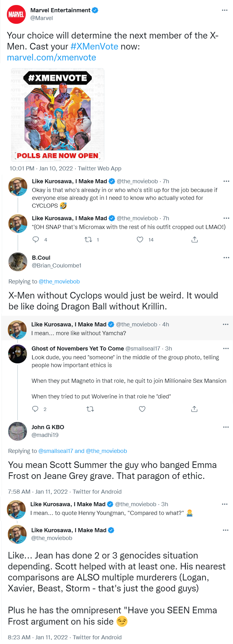This screenshot has height=644, width=233.
Task: Click B.Coul profile avatar
Action: [18, 262]
